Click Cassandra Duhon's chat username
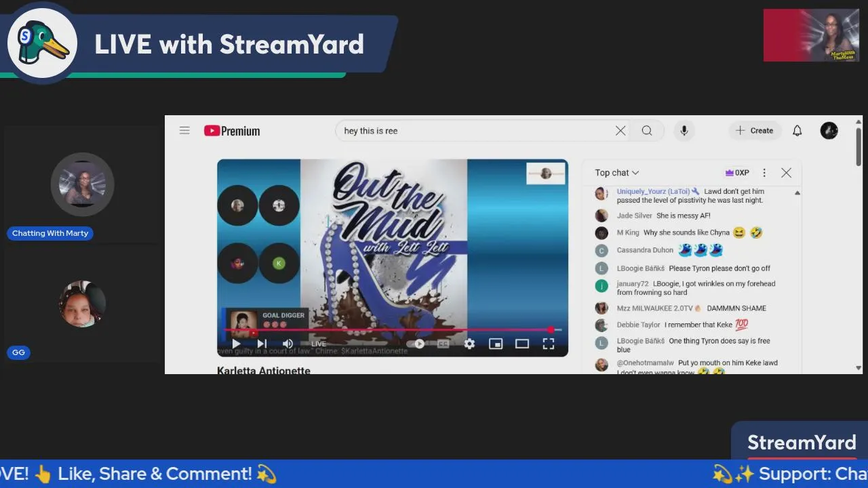 [645, 250]
